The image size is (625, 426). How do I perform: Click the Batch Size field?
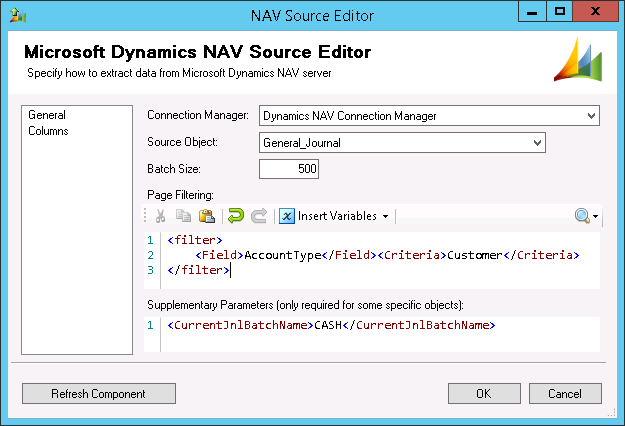289,169
